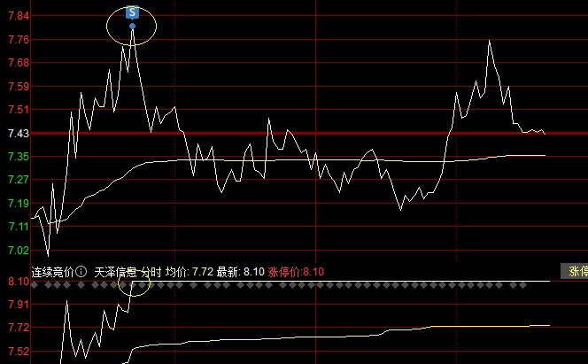Click the red 涨停价:8.10 text
This screenshot has width=588, height=364.
coord(296,272)
